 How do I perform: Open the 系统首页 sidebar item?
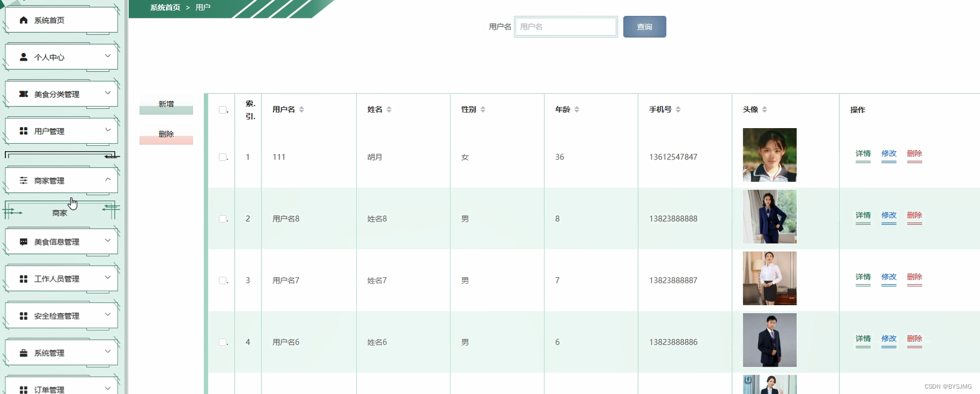click(61, 20)
